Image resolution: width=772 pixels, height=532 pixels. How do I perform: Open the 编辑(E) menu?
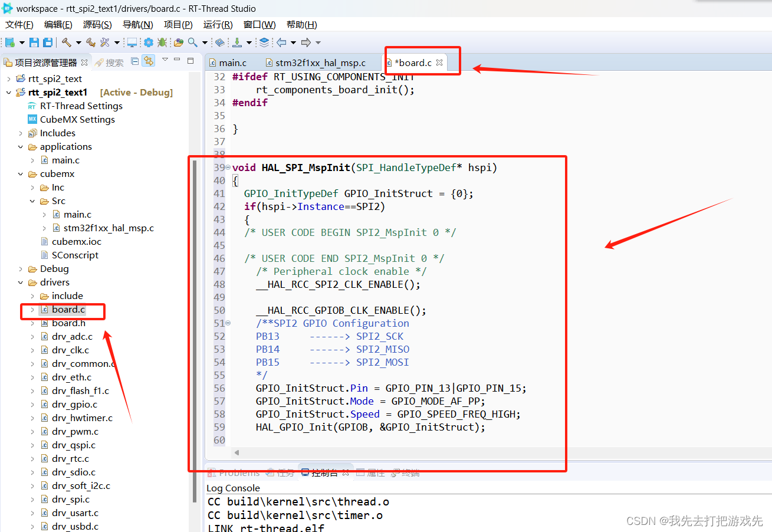click(x=58, y=24)
